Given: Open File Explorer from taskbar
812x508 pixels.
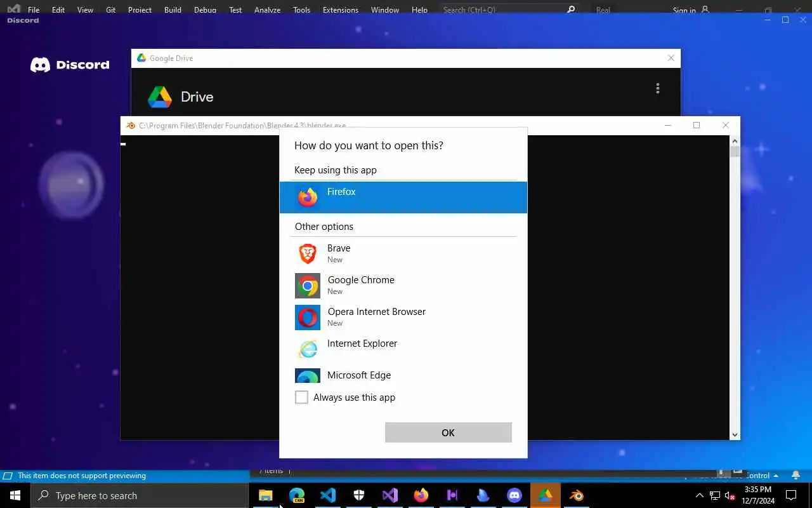Looking at the screenshot, I should click(x=266, y=495).
